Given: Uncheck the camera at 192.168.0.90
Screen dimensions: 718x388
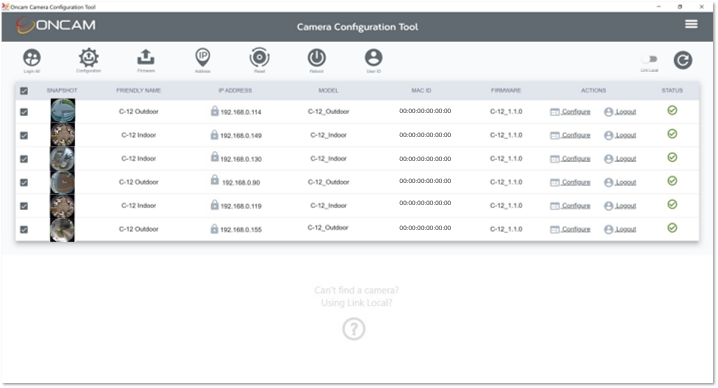Looking at the screenshot, I should 24,182.
